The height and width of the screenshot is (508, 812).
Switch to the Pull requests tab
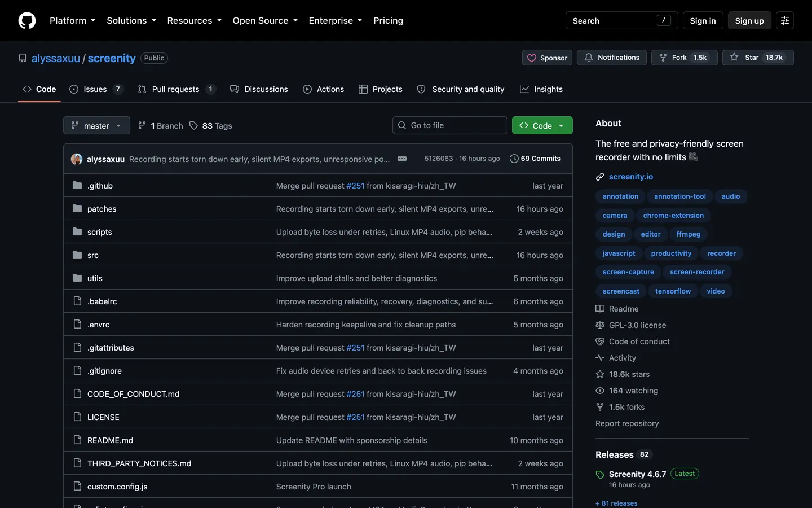tap(177, 89)
